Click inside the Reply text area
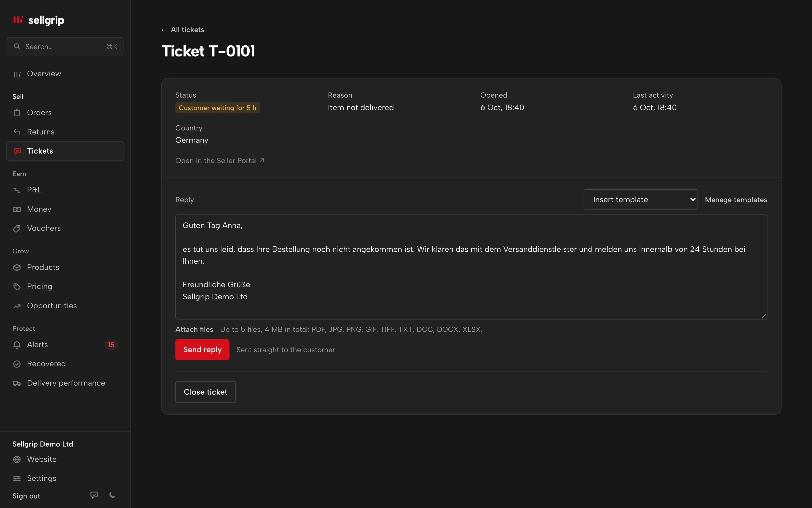Screen dimensions: 812x508 (x=471, y=267)
